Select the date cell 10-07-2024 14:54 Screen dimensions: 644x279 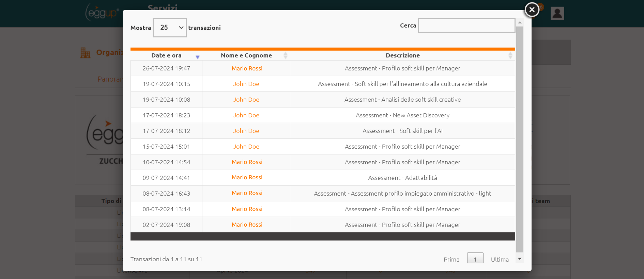(166, 162)
